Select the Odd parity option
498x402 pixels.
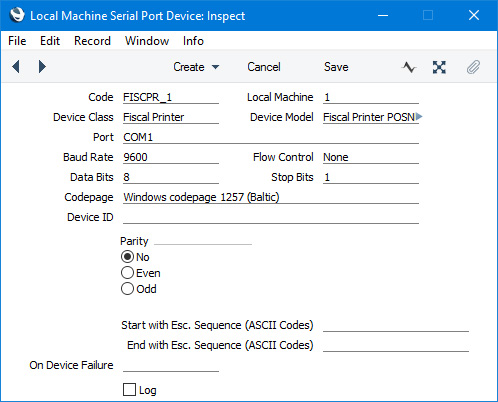[127, 289]
